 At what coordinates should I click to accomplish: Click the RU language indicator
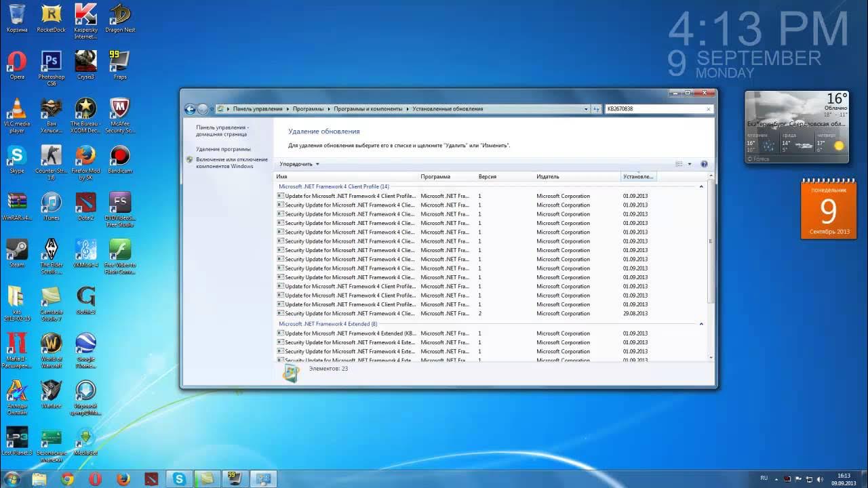click(764, 478)
